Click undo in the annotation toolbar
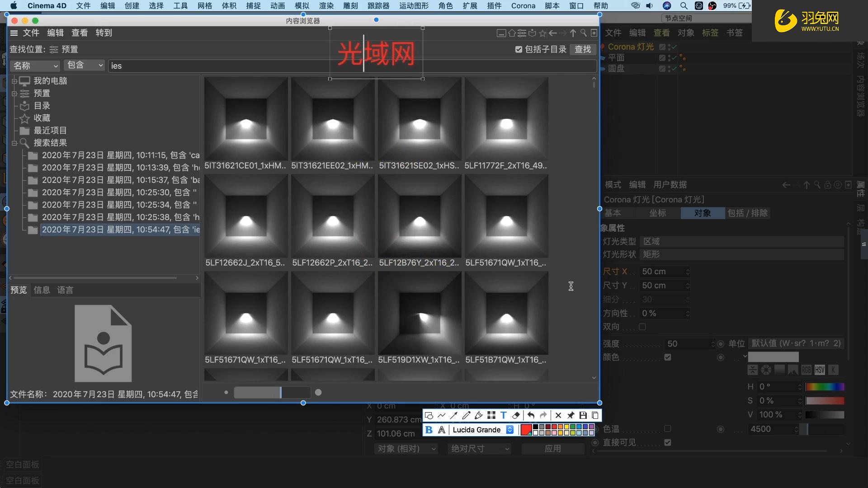Viewport: 868px width, 488px height. (530, 415)
